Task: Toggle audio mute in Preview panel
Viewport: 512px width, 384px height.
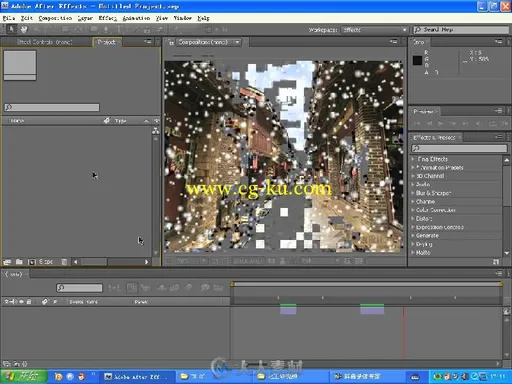Action: click(x=479, y=123)
